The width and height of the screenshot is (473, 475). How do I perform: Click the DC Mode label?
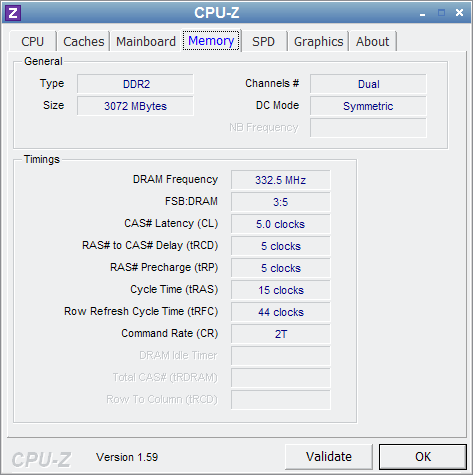coord(277,105)
